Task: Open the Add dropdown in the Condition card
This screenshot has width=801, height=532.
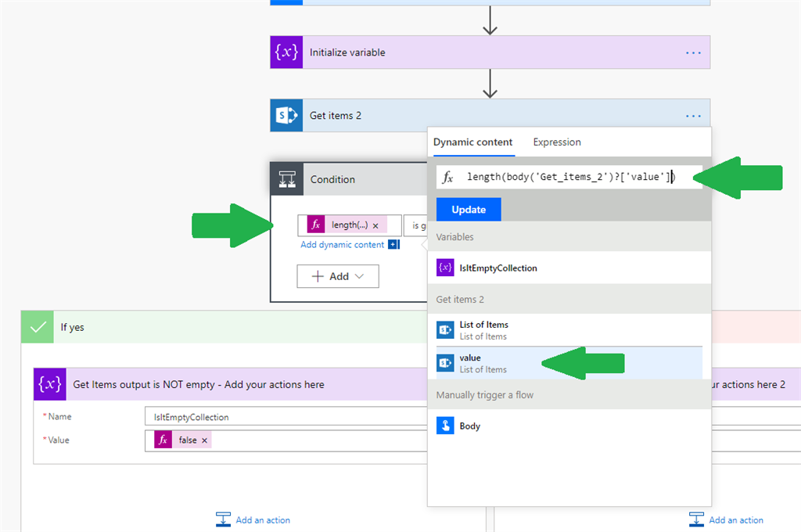Action: (337, 276)
